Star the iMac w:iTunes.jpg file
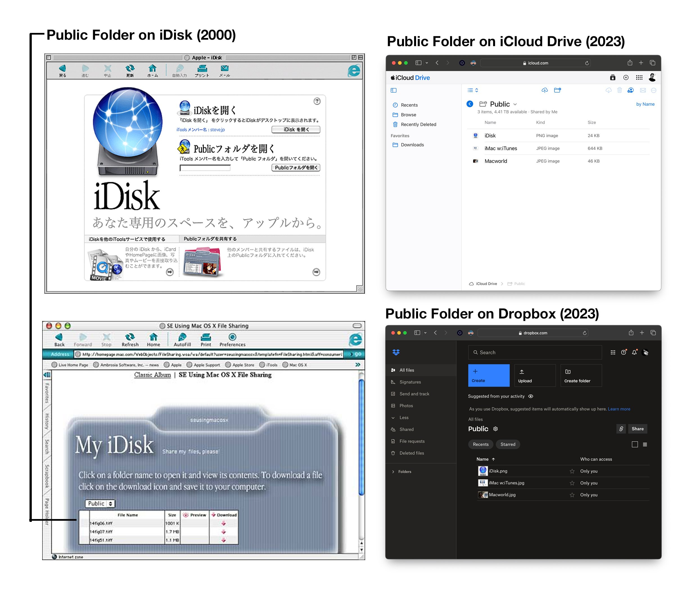This screenshot has width=700, height=595. [x=572, y=483]
